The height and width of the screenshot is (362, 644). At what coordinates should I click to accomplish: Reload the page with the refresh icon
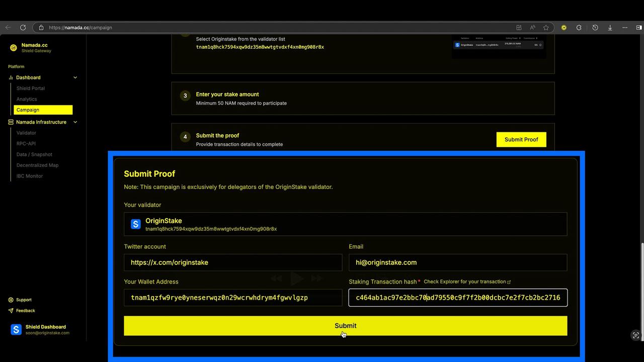tap(23, 28)
